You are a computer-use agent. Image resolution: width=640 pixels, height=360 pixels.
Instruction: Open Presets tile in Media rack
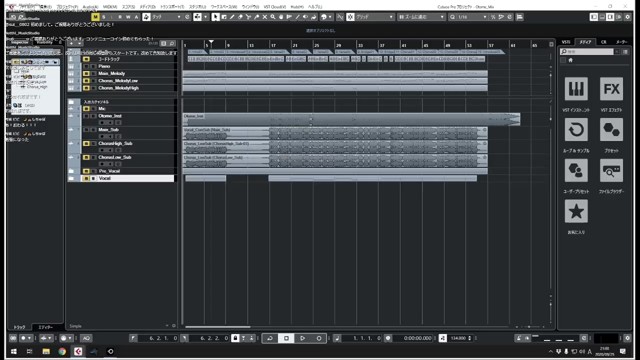point(611,130)
